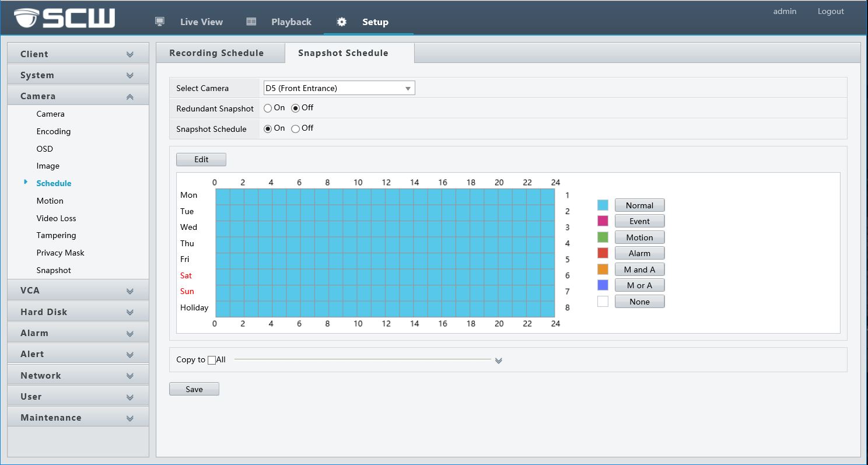Click the Setup gear icon

click(x=342, y=22)
